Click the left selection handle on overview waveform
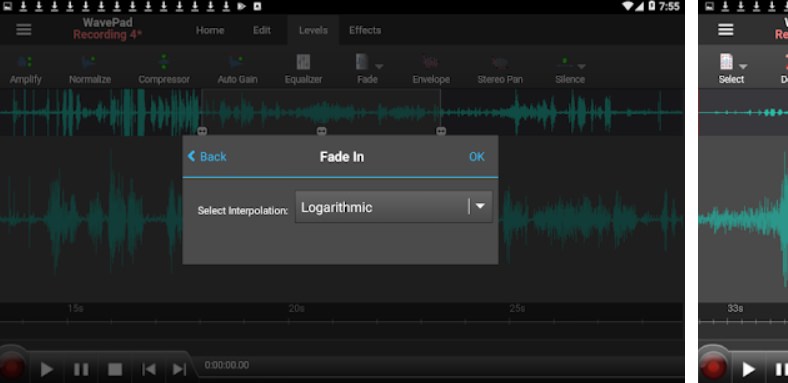 202,131
